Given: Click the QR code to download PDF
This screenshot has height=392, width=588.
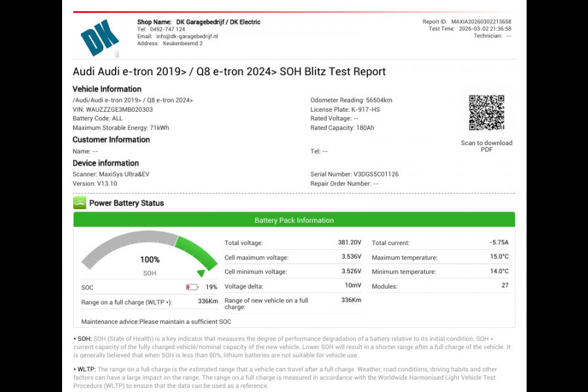Looking at the screenshot, I should point(486,113).
